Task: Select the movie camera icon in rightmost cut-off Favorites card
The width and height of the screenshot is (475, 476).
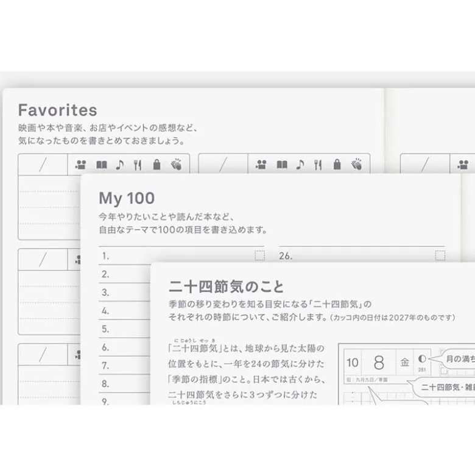Action: click(463, 165)
